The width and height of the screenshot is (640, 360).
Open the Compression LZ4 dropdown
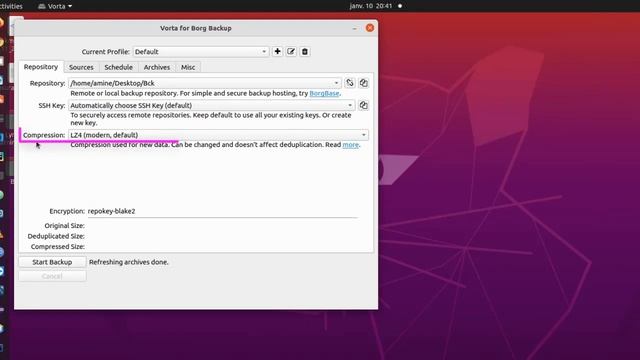[218, 135]
